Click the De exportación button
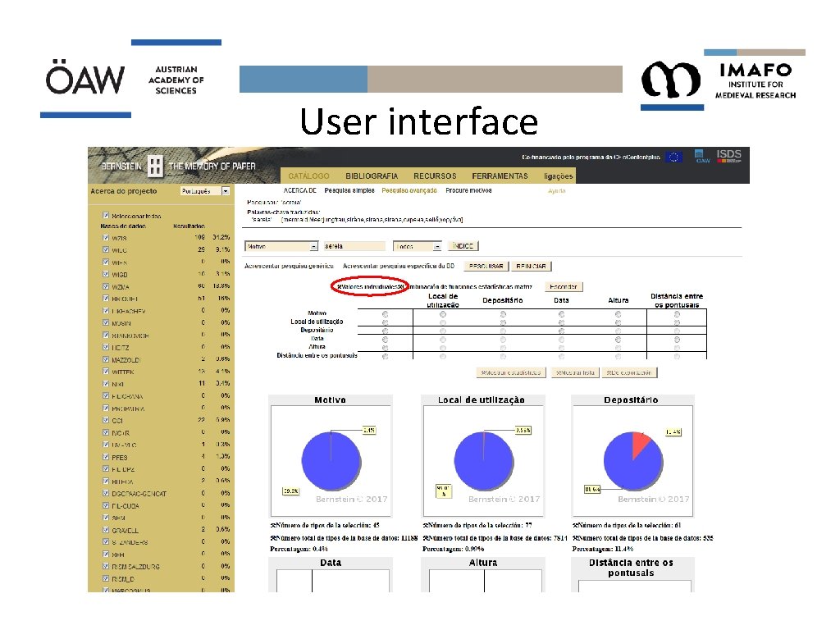This screenshot has height=630, width=840. tap(629, 373)
